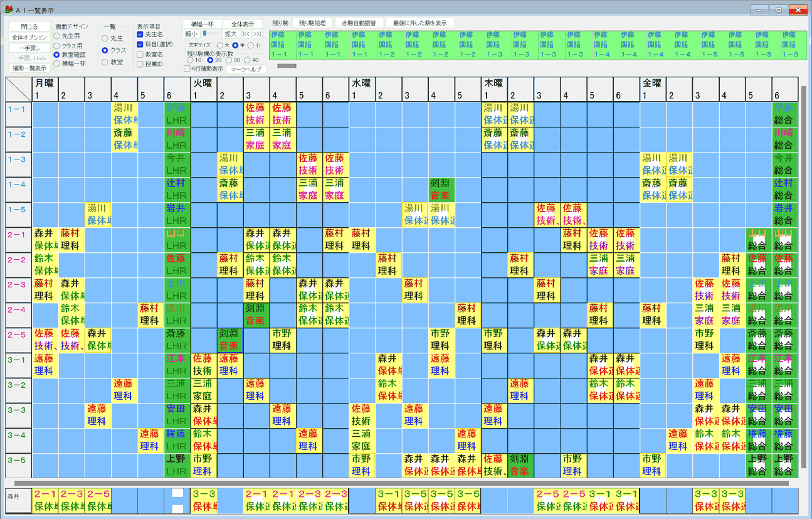
Task: Select the 水曜 day header
Action: click(362, 83)
